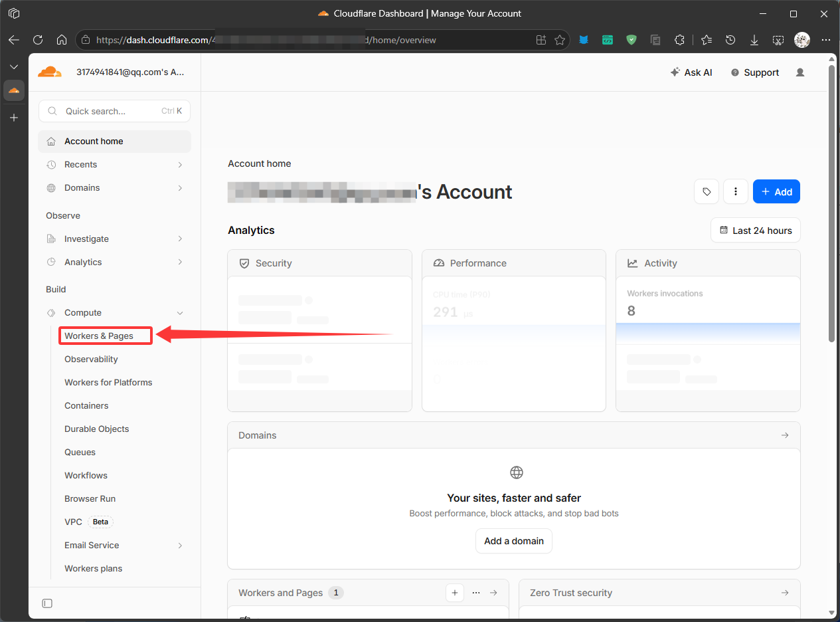Click the green shield extension icon
Screen dimensions: 840x622
[x=631, y=40]
